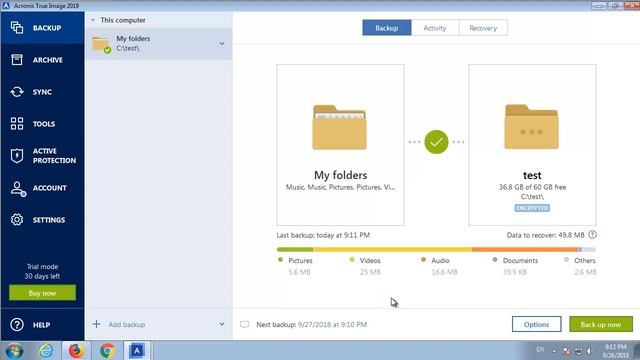640x360 pixels.
Task: Click the 'Data to recover: 49.8 MB' text
Action: coord(545,235)
